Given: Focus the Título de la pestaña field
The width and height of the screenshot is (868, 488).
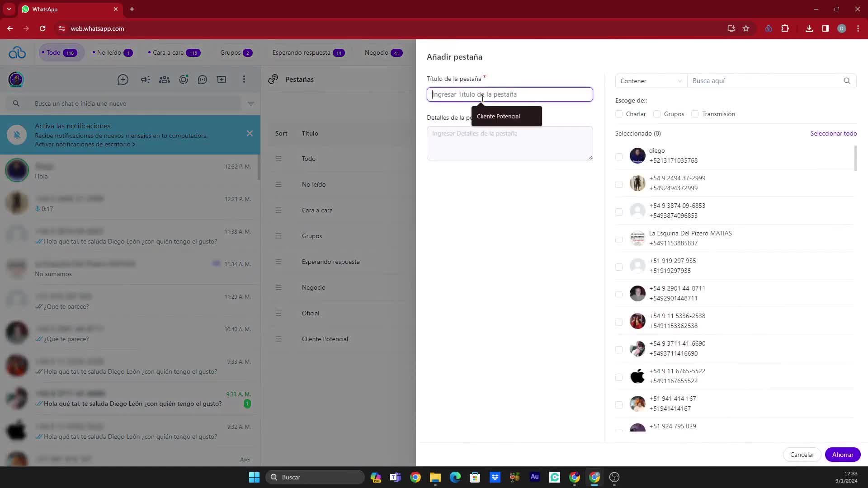Looking at the screenshot, I should tap(509, 94).
